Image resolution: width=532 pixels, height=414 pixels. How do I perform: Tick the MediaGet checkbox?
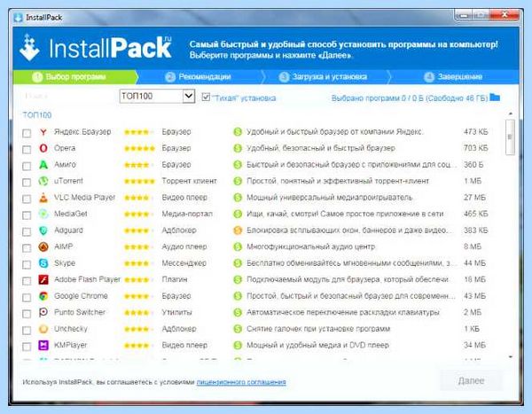27,215
